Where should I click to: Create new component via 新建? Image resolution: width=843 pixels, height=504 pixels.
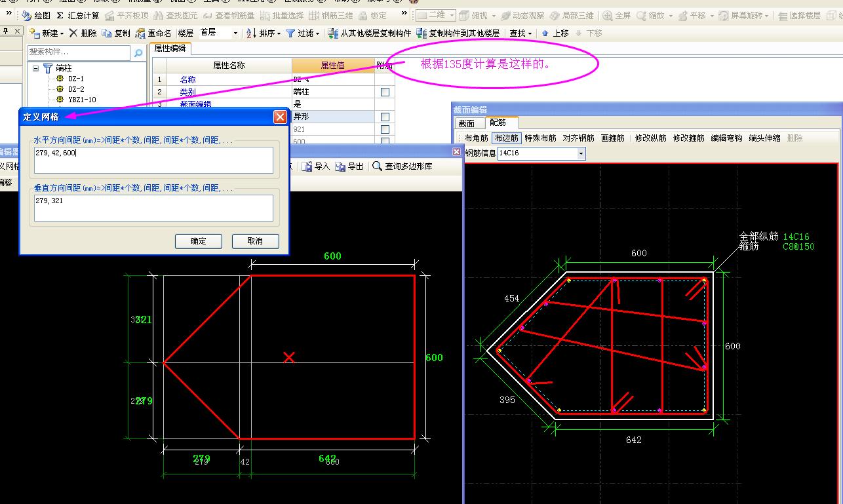point(46,33)
